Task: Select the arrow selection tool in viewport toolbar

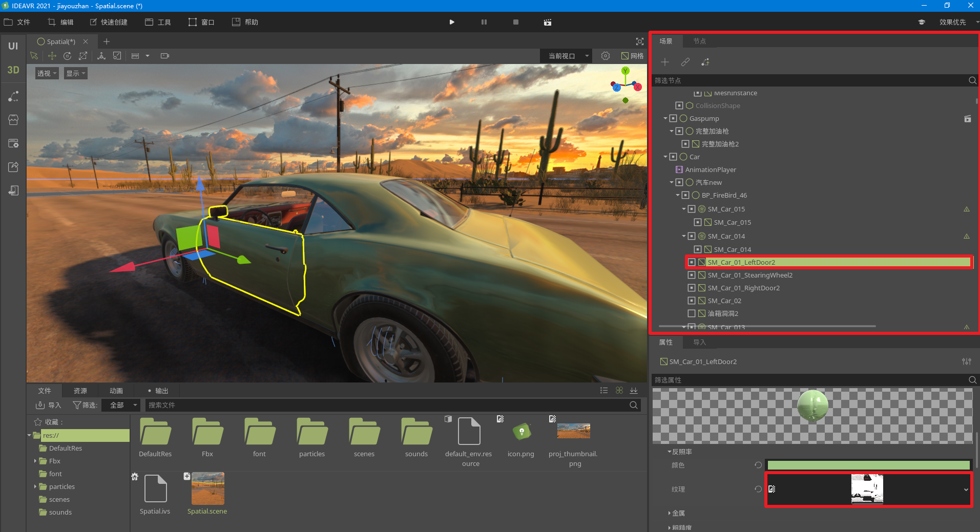Action: point(34,56)
